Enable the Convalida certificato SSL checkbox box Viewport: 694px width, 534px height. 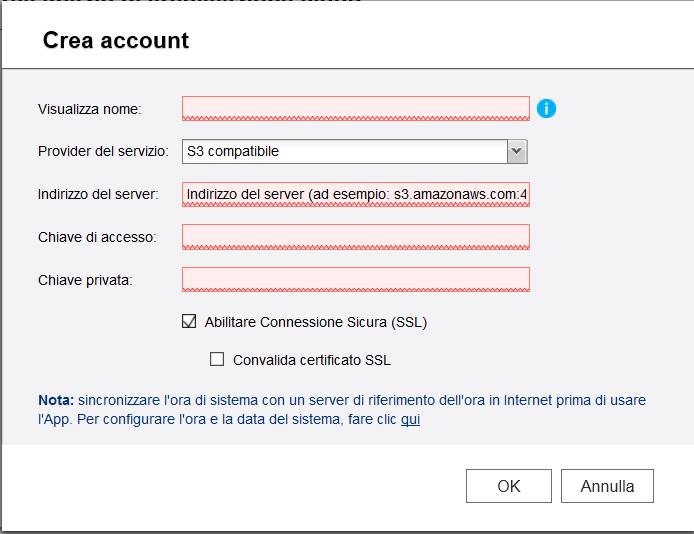217,360
